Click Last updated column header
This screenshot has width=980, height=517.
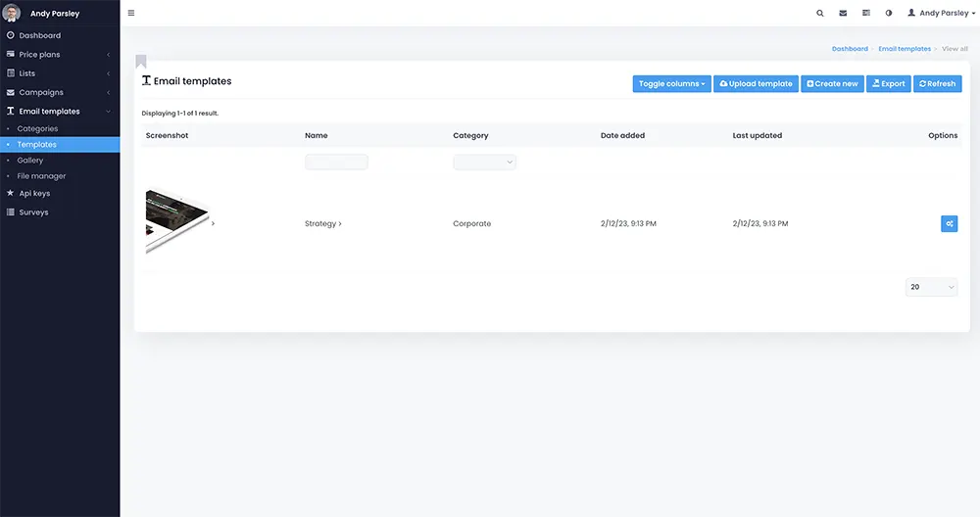pos(757,135)
